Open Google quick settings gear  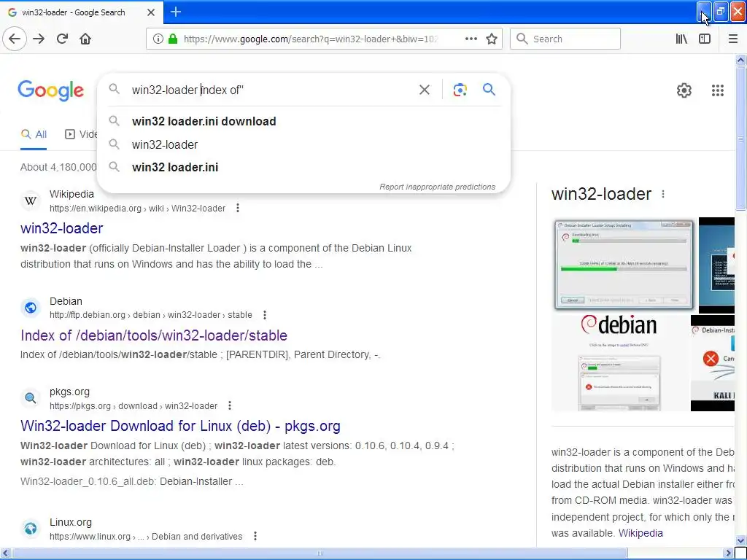point(684,90)
